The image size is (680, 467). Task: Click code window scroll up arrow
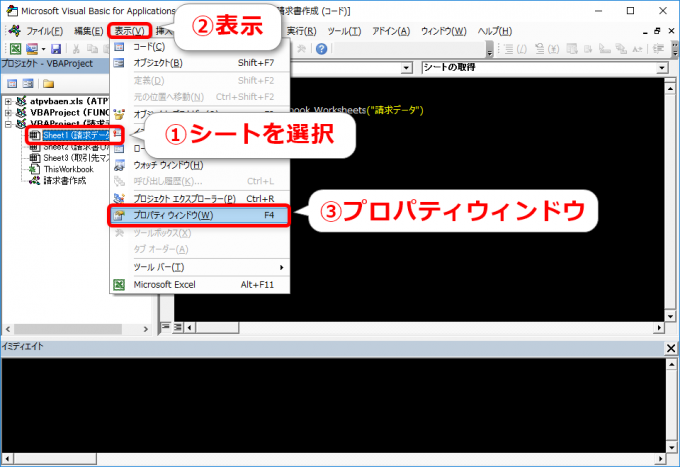(x=670, y=88)
